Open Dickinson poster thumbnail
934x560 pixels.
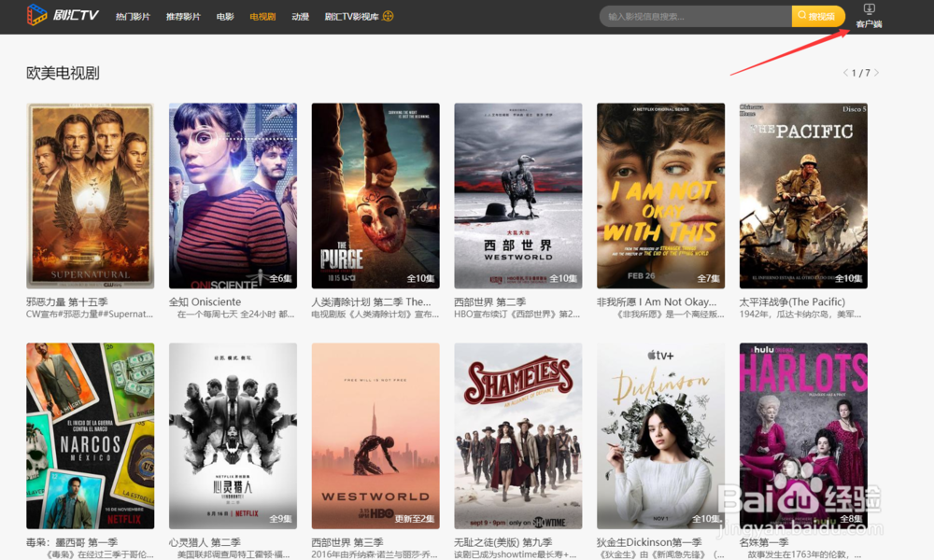click(660, 436)
